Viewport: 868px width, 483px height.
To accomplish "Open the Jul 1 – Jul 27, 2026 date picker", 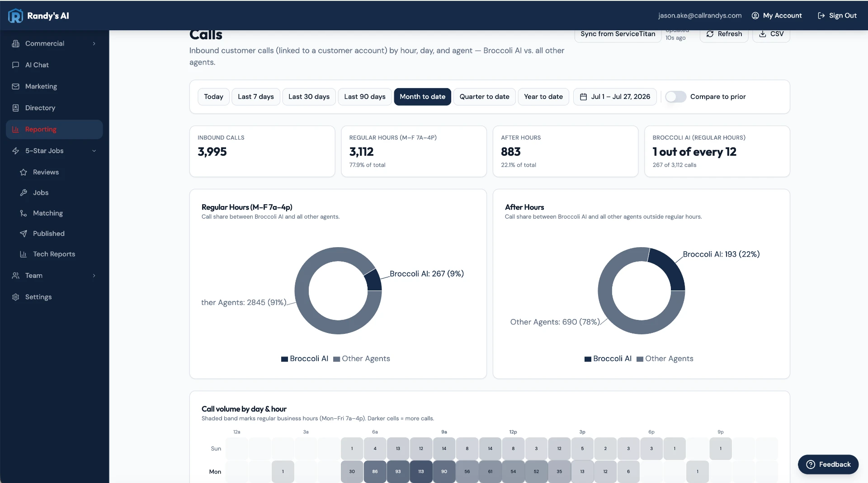I will (615, 97).
